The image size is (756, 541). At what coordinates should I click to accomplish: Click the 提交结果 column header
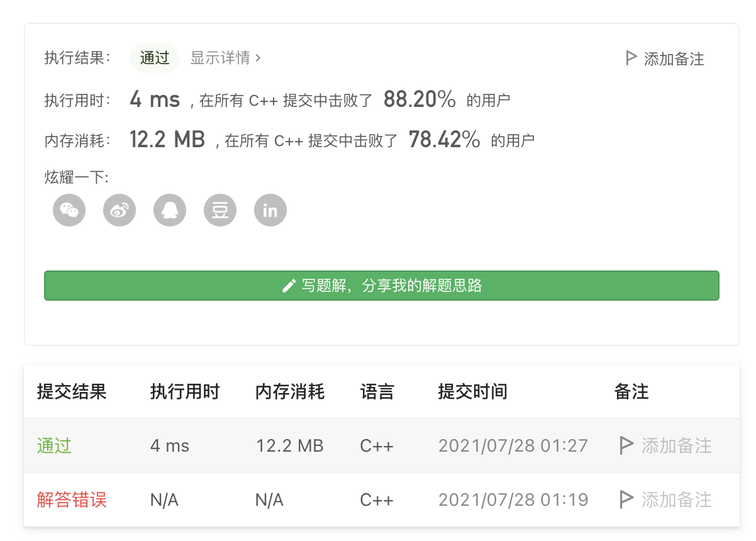(x=72, y=392)
